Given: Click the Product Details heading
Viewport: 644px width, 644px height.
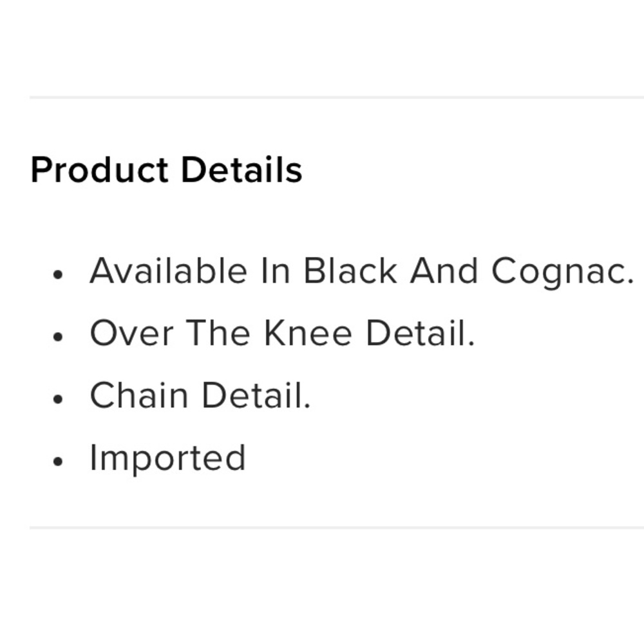Looking at the screenshot, I should click(x=166, y=171).
